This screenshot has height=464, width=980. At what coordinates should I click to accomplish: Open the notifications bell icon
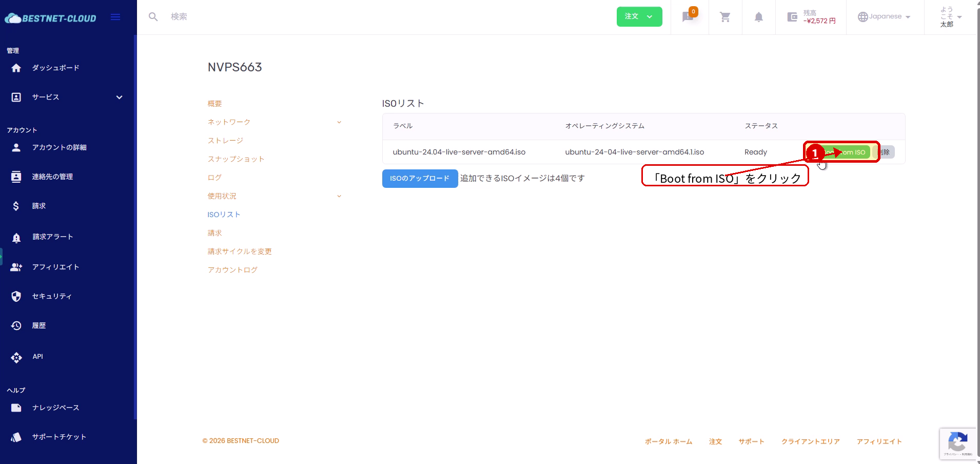click(x=758, y=17)
